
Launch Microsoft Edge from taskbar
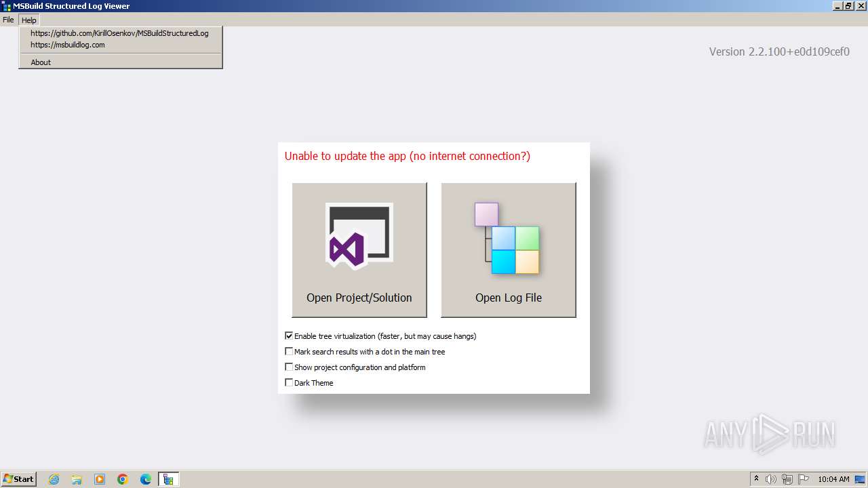point(146,479)
